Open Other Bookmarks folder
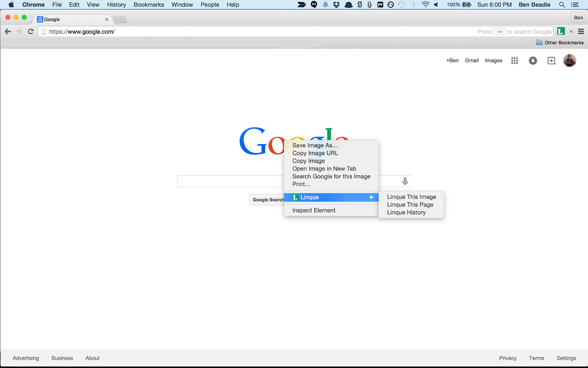The height and width of the screenshot is (368, 588). (x=560, y=42)
